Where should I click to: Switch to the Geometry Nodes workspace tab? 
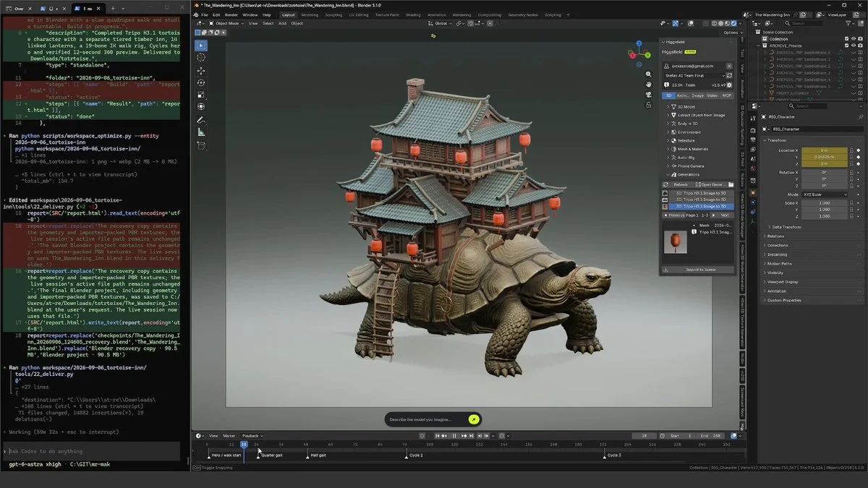523,14
